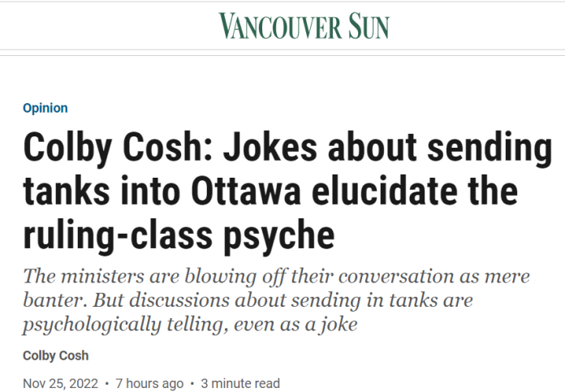This screenshot has height=392, width=565.
Task: Click the '7 hours ago' timestamp
Action: pyautogui.click(x=149, y=383)
